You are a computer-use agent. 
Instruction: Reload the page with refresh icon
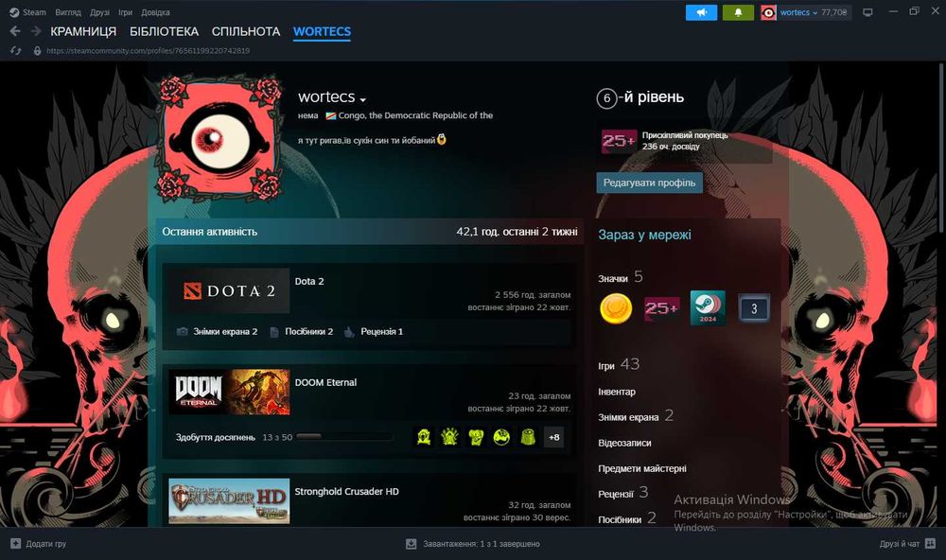pos(16,51)
